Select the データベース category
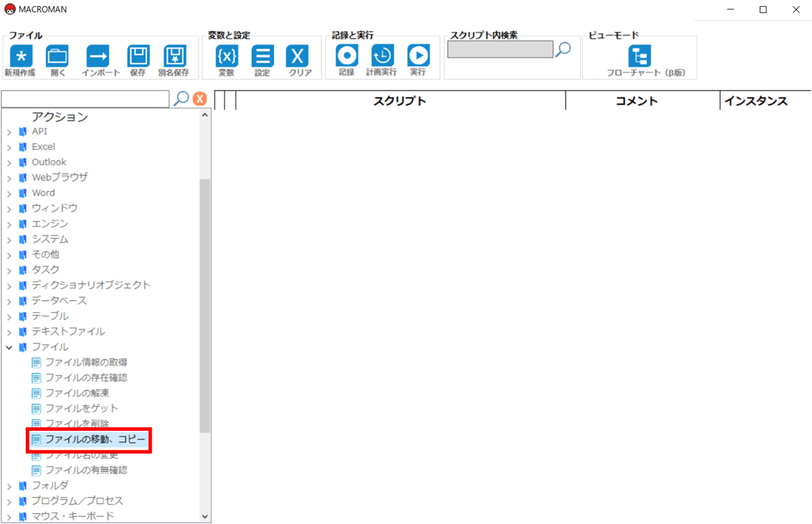 [60, 301]
